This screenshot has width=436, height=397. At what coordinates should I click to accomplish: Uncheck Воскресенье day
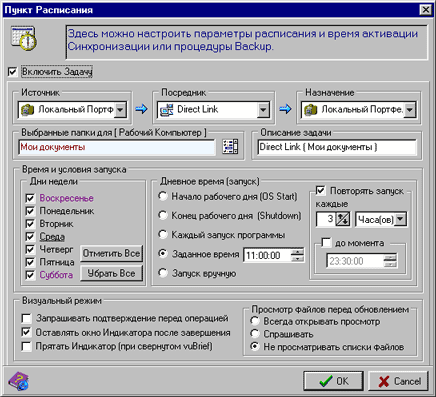point(30,198)
